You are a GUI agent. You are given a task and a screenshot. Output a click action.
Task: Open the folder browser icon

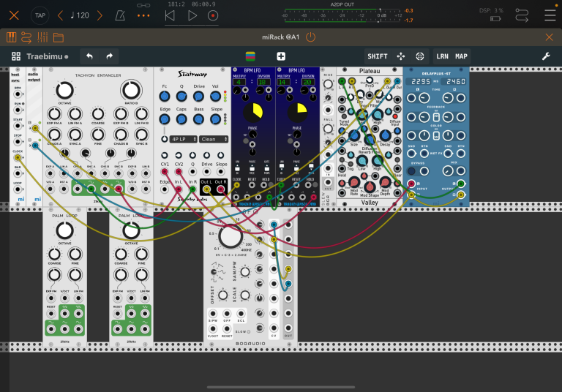pyautogui.click(x=59, y=37)
